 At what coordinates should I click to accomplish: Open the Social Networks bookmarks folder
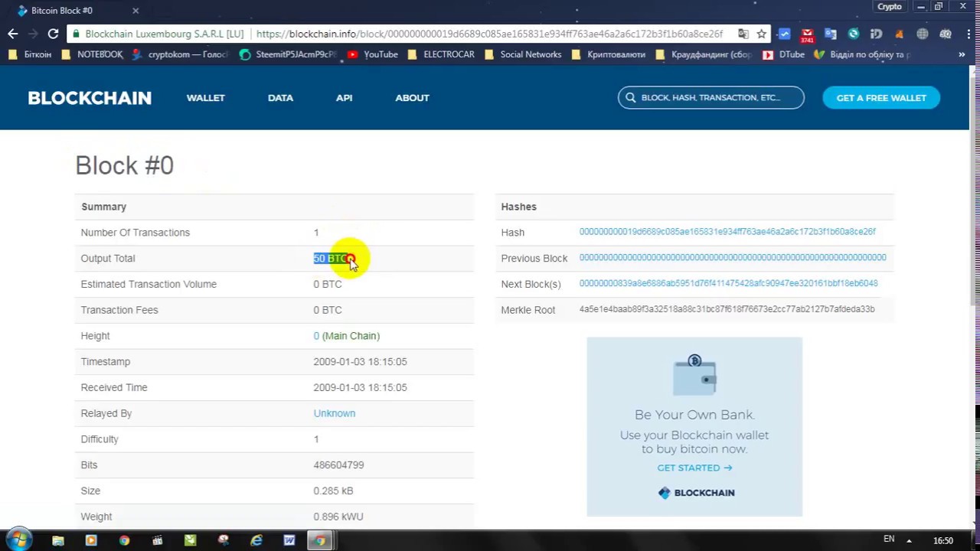pyautogui.click(x=523, y=54)
